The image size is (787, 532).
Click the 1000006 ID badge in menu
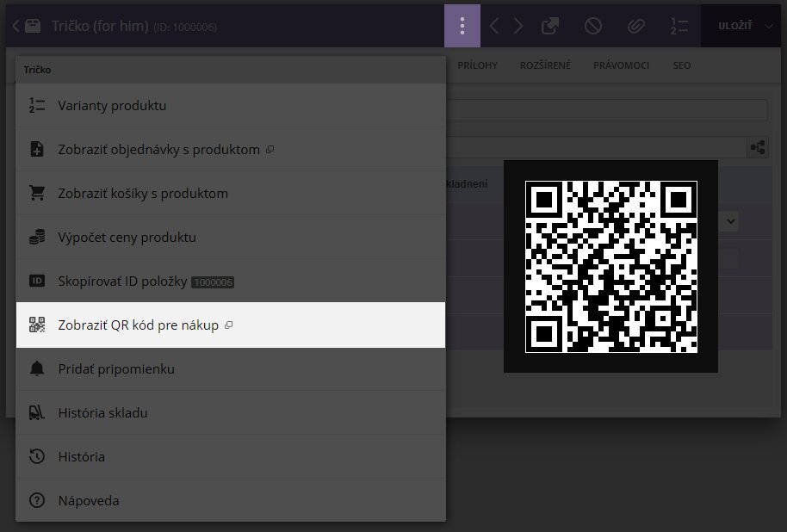point(213,282)
